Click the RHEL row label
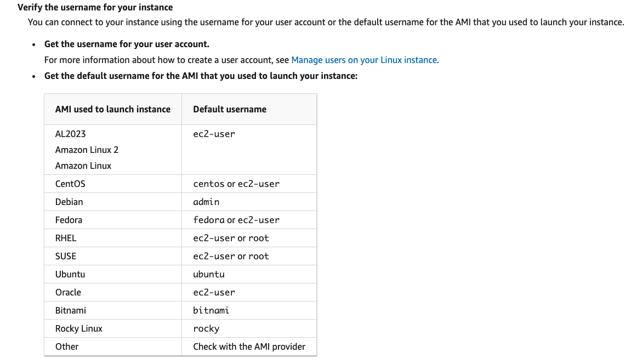This screenshot has width=637, height=364. 66,238
